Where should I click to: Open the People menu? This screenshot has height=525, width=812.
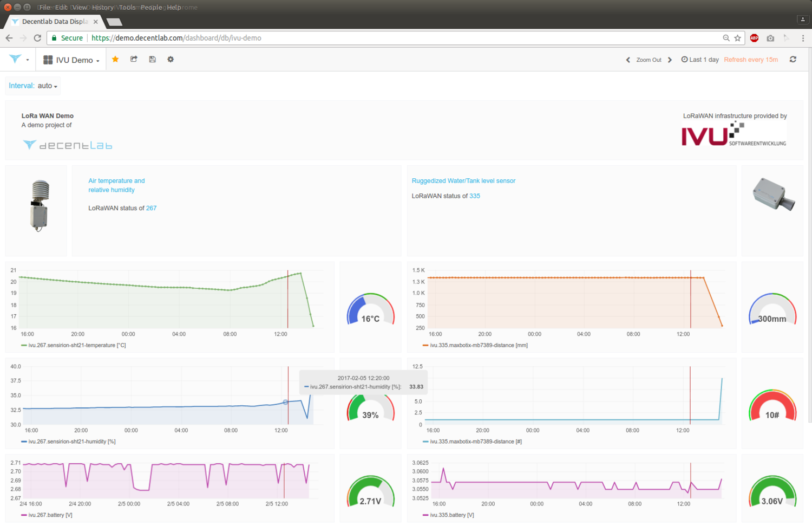click(152, 7)
